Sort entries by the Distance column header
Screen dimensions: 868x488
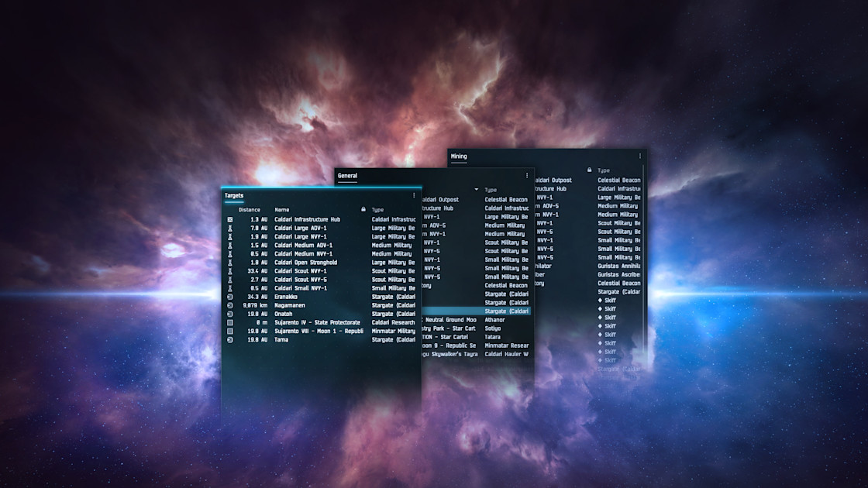pos(250,210)
